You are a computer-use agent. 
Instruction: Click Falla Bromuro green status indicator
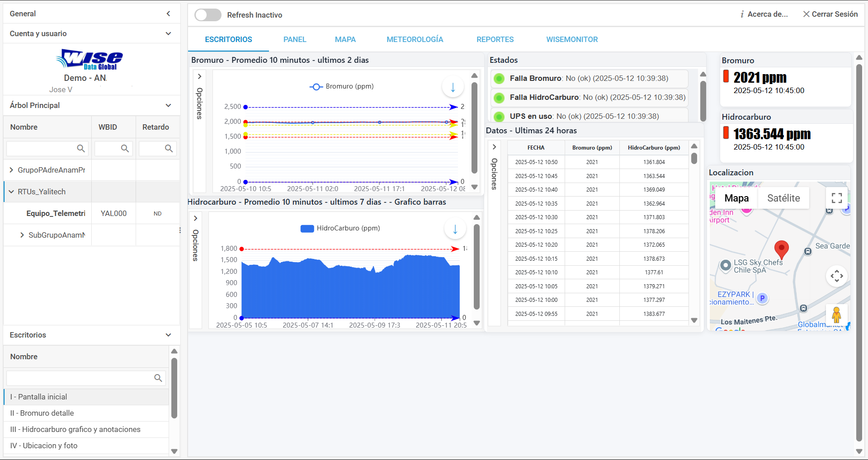pyautogui.click(x=499, y=79)
